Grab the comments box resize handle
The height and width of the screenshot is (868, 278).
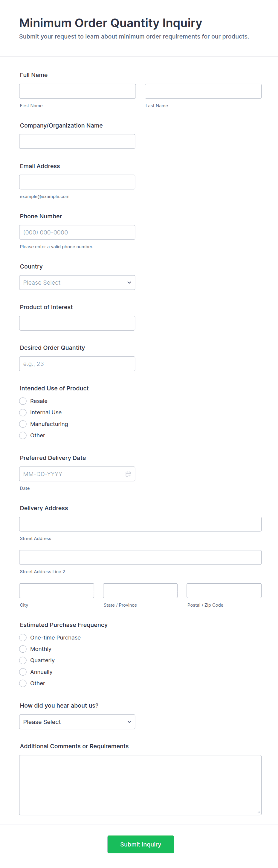[259, 812]
